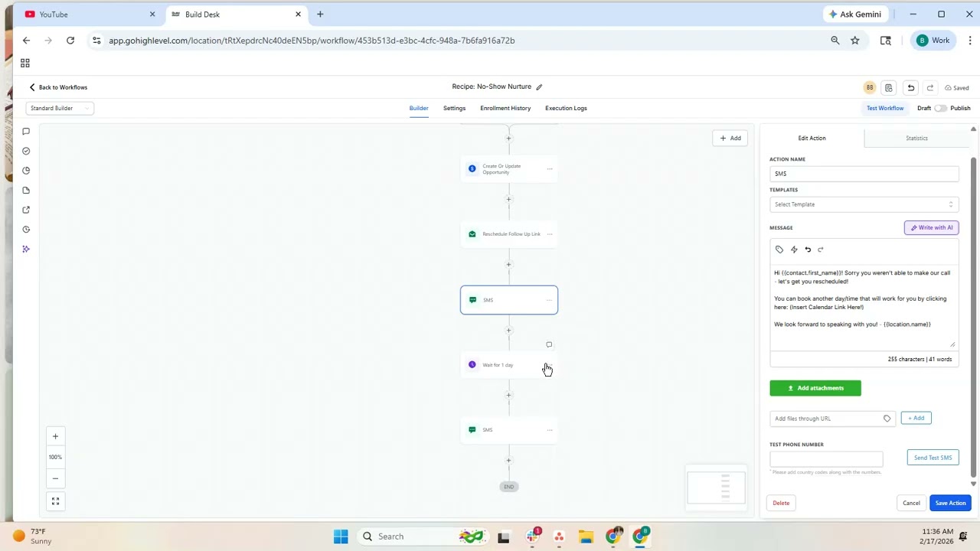Viewport: 980px width, 551px height.
Task: Click the Test Workflow button
Action: tap(885, 108)
